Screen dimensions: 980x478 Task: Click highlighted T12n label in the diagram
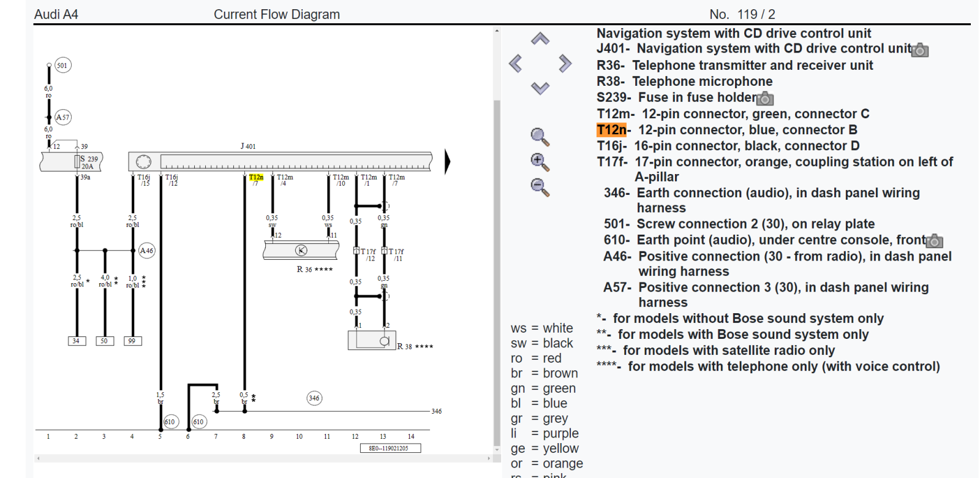coord(256,178)
